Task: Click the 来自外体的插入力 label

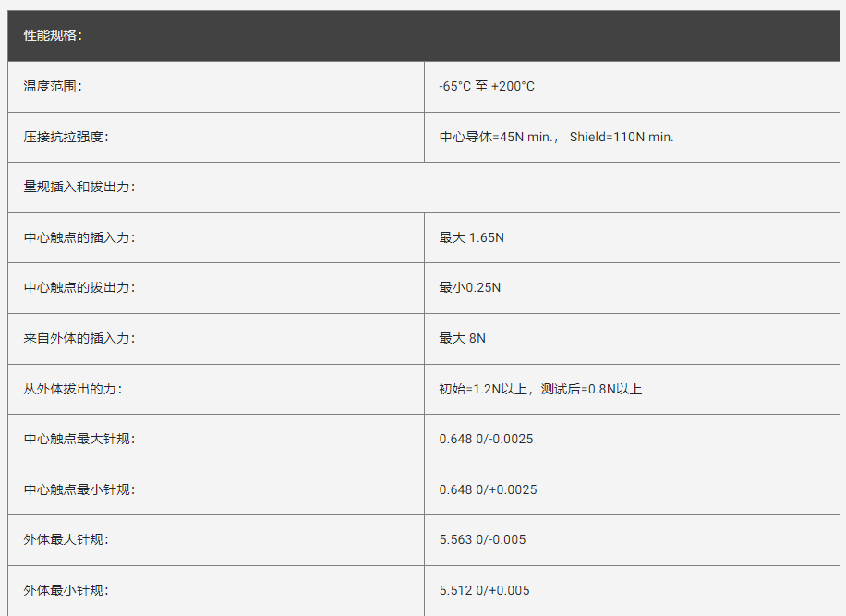Action: click(x=79, y=338)
